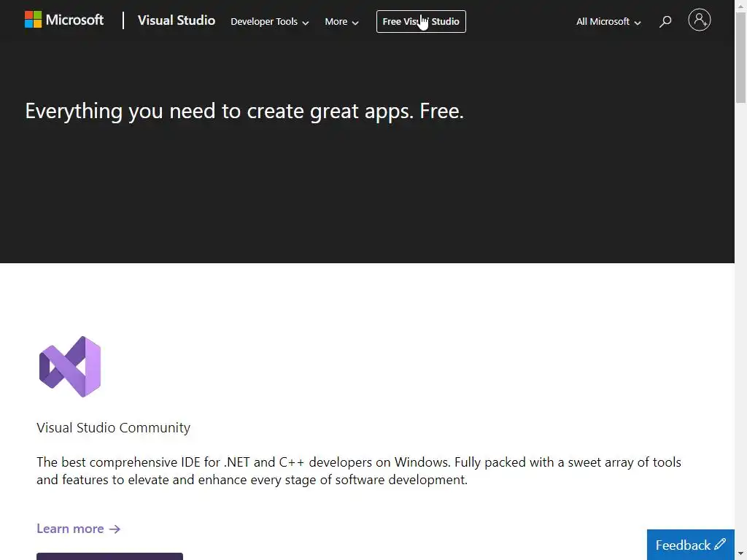Click the purple button below Learn more
The width and height of the screenshot is (747, 560).
point(109,556)
